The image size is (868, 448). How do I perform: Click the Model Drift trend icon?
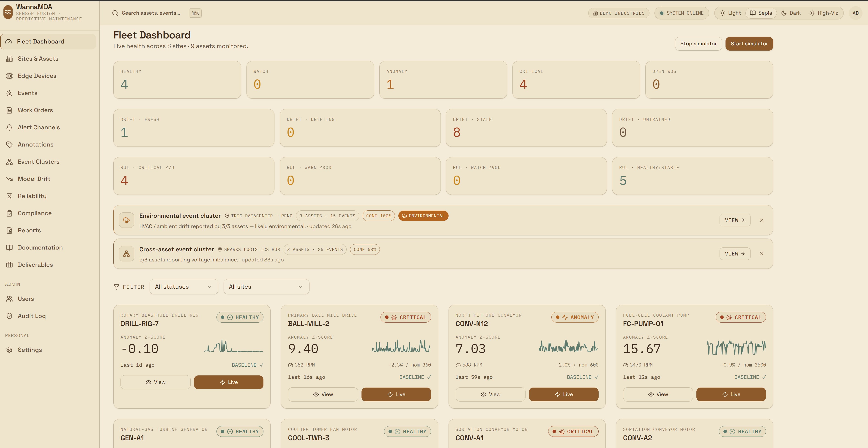pyautogui.click(x=9, y=179)
